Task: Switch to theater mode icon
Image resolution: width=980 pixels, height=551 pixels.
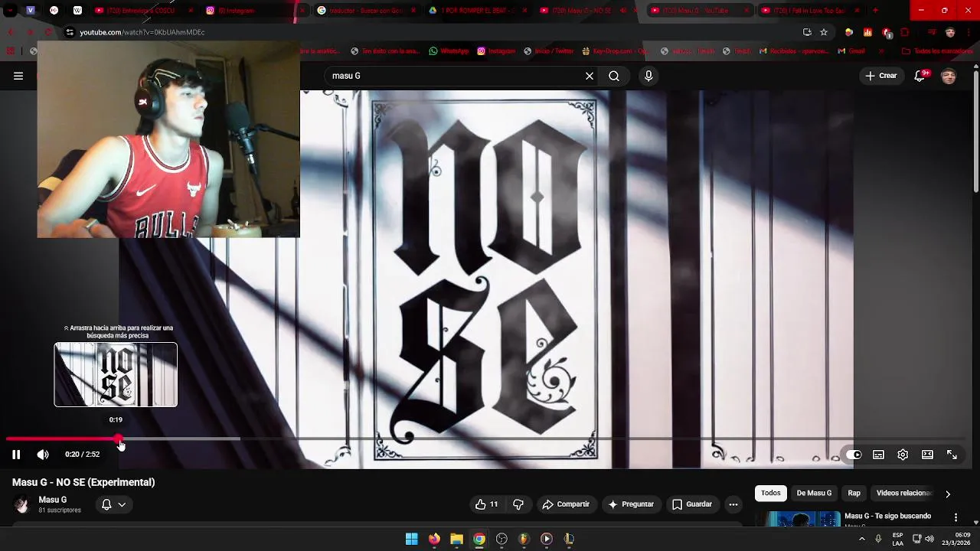Action: (x=927, y=455)
